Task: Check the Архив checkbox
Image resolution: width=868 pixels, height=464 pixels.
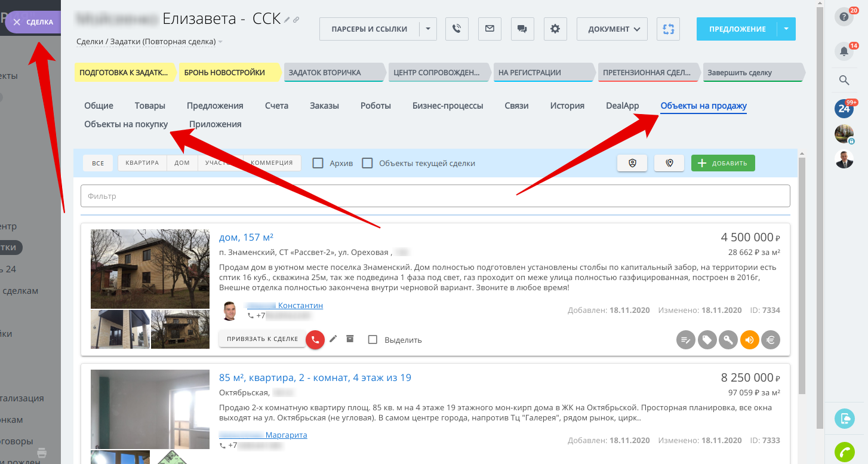Action: point(318,163)
